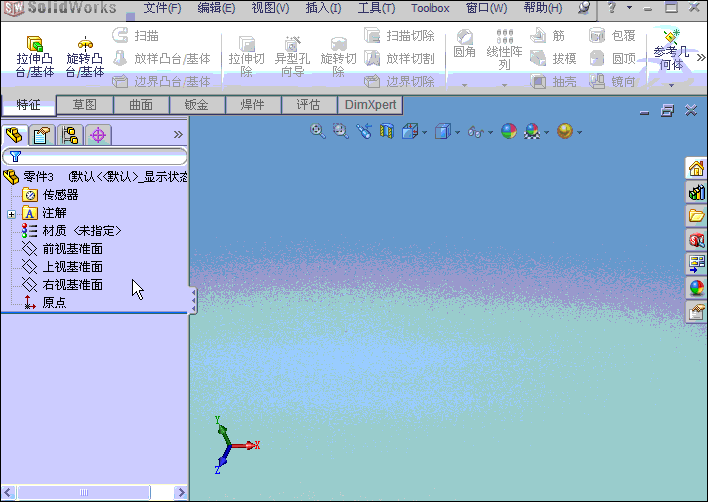Open Design Library in the task pane

(x=696, y=191)
